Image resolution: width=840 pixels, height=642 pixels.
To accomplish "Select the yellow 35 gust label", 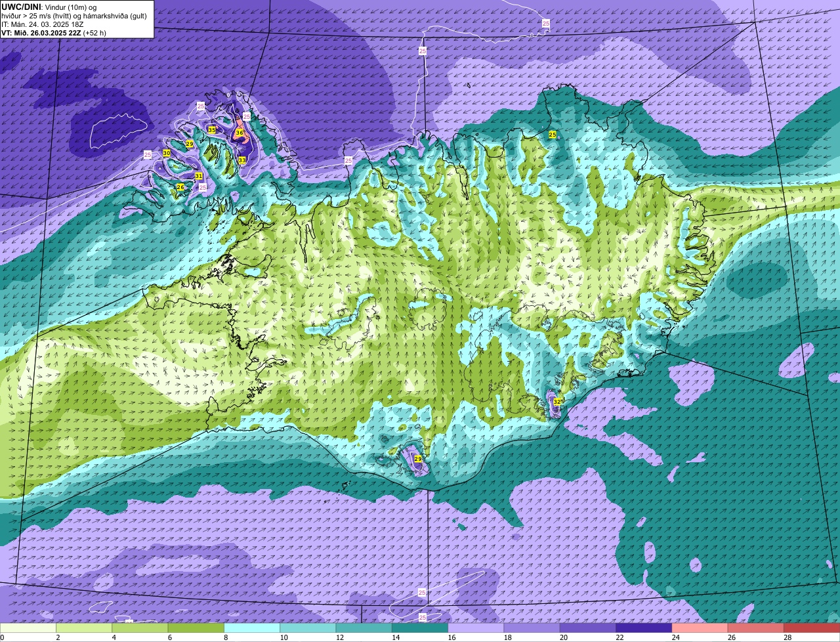I will (x=211, y=130).
